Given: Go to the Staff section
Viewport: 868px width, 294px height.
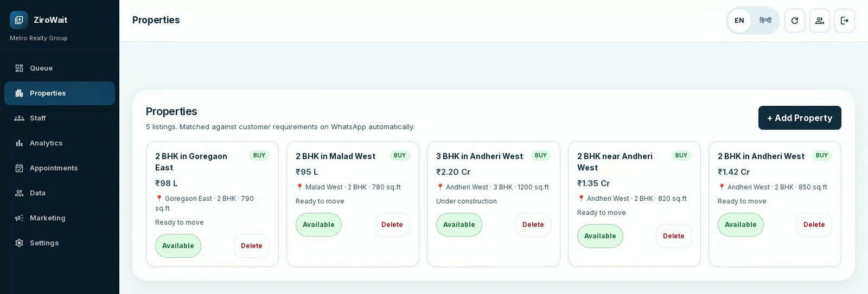Looking at the screenshot, I should click(x=60, y=118).
